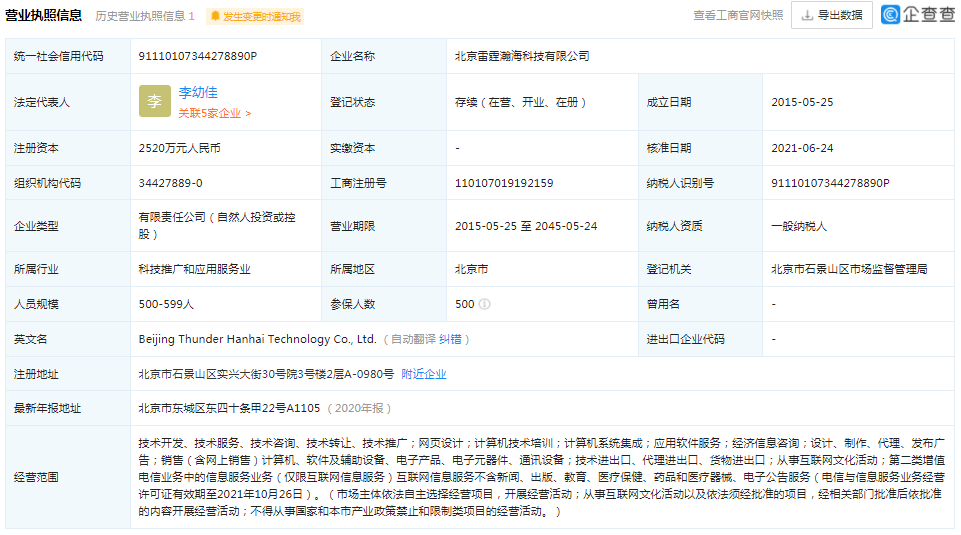Image resolution: width=961 pixels, height=535 pixels.
Task: Select staff size 500-599人
Action: click(x=166, y=304)
